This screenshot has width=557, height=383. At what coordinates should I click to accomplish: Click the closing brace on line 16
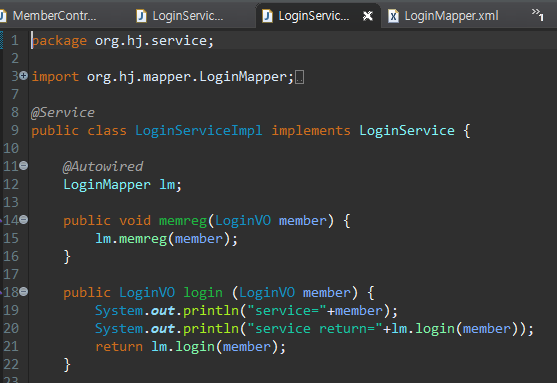coord(67,257)
